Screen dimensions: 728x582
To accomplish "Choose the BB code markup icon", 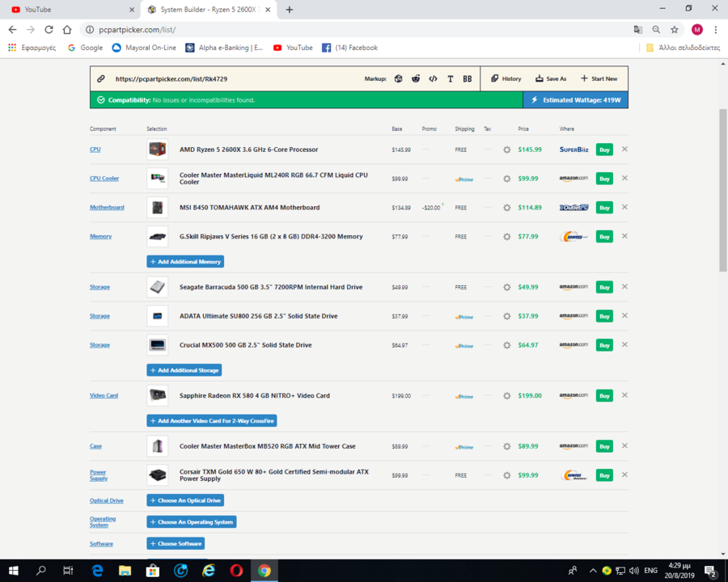I will (x=468, y=79).
